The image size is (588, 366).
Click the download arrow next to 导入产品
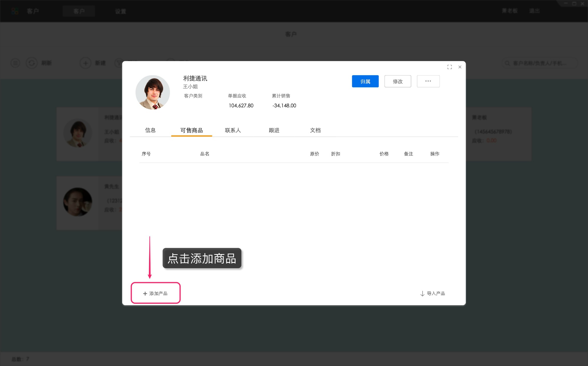422,293
